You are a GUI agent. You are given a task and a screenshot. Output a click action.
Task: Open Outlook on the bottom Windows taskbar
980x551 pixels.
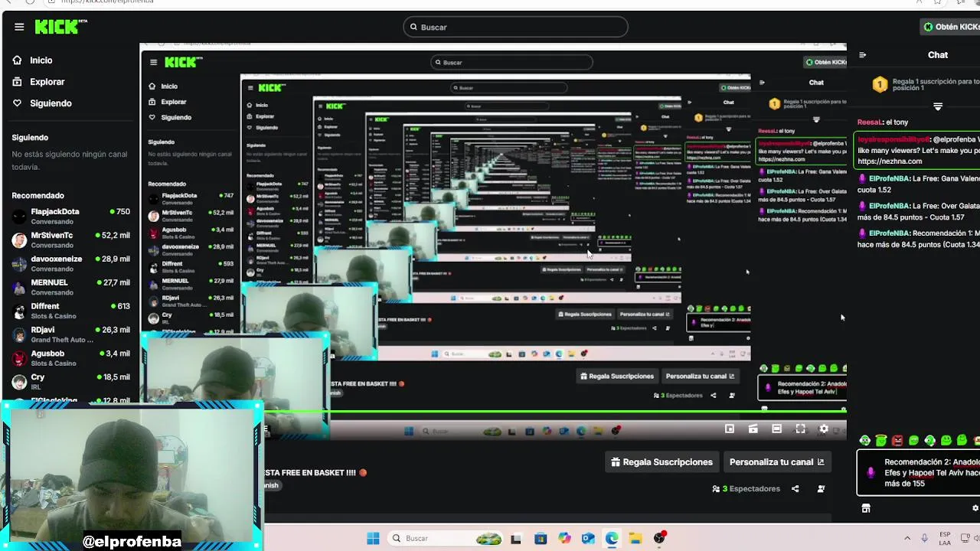[588, 539]
